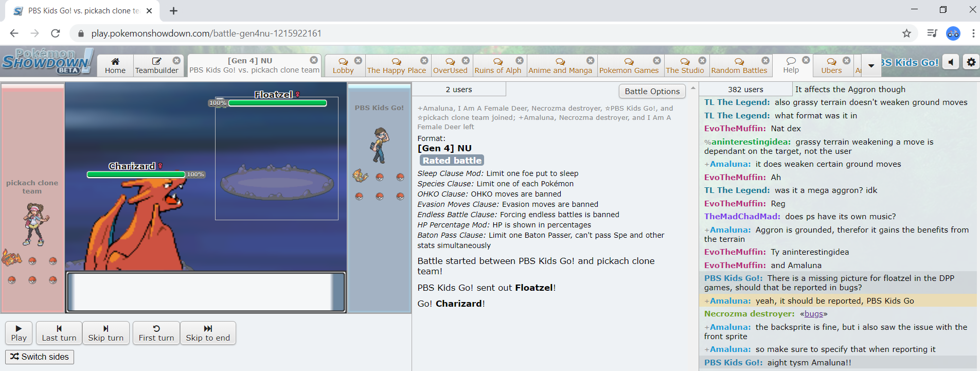Close the Anime and Manga tab

click(x=590, y=60)
